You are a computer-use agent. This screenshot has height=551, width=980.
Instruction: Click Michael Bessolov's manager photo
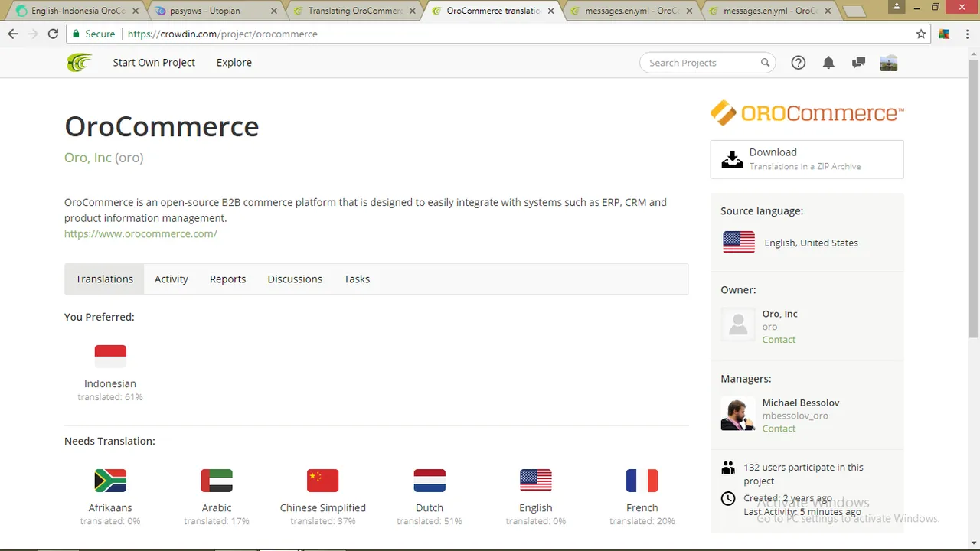tap(738, 414)
